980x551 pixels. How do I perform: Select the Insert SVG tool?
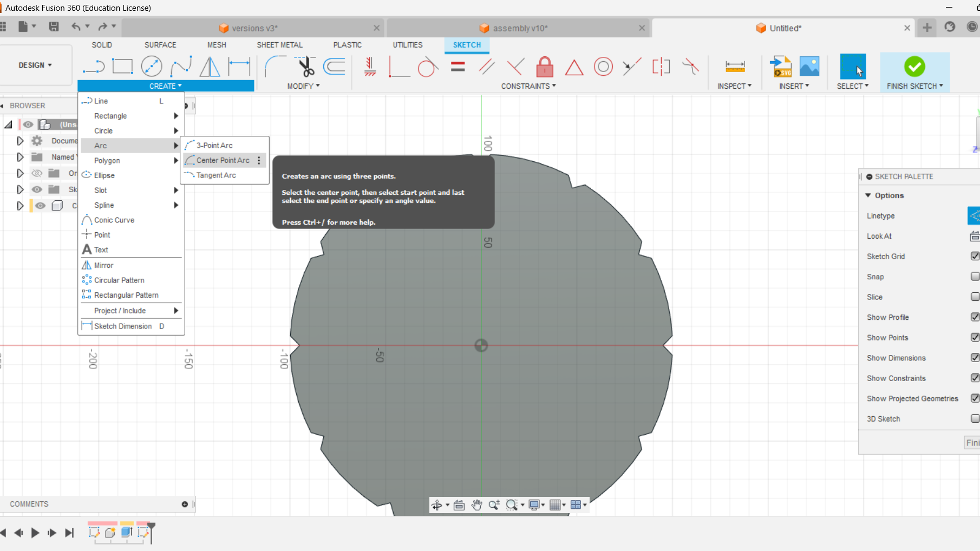[780, 67]
